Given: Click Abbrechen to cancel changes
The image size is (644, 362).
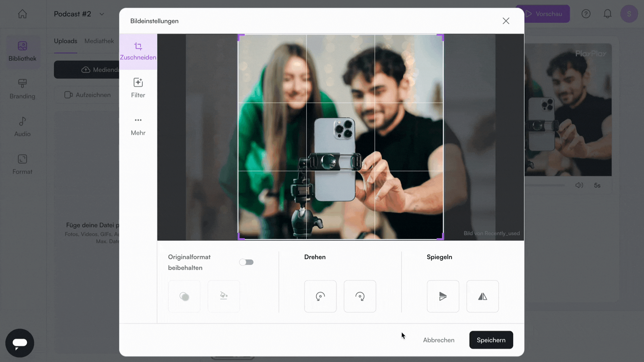Looking at the screenshot, I should coord(439,340).
